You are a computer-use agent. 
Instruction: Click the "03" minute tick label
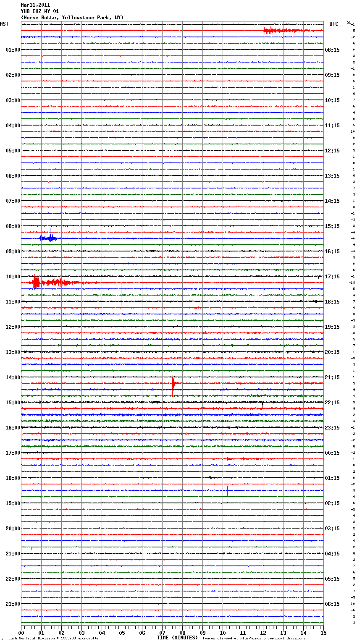(81, 633)
